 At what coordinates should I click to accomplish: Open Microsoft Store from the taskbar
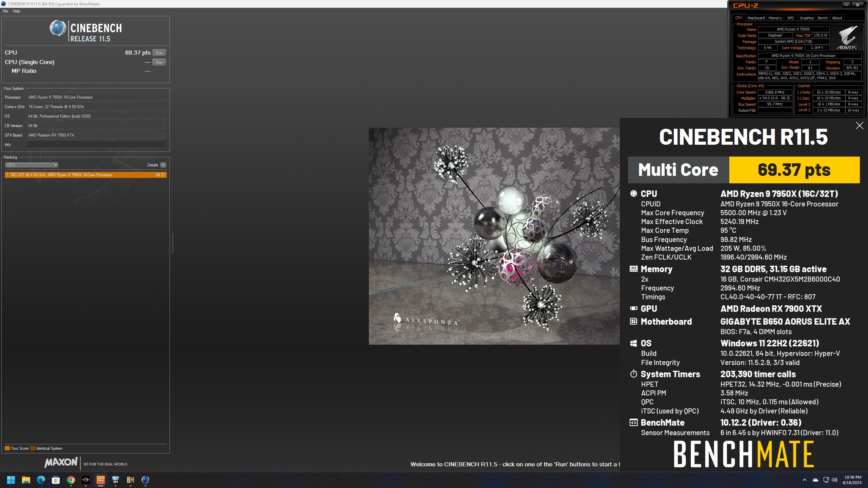pos(56,480)
